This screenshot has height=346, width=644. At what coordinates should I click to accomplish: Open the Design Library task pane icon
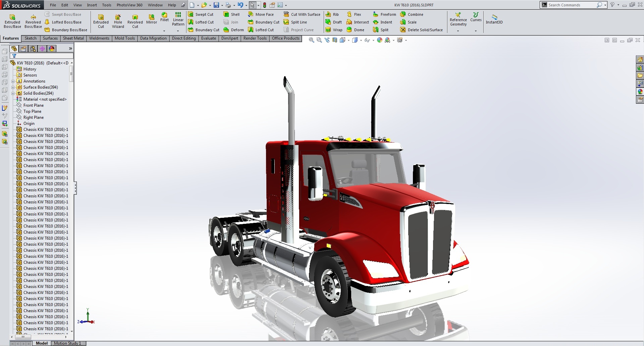pyautogui.click(x=640, y=67)
